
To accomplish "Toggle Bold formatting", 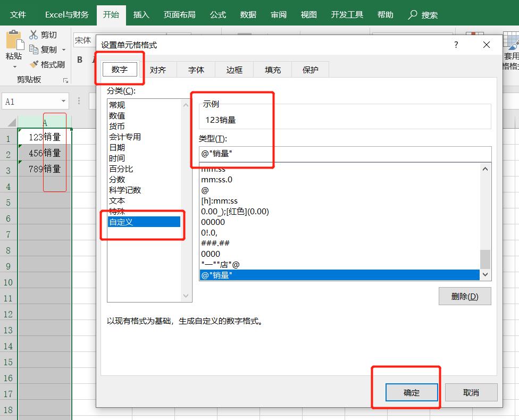I will pos(80,60).
